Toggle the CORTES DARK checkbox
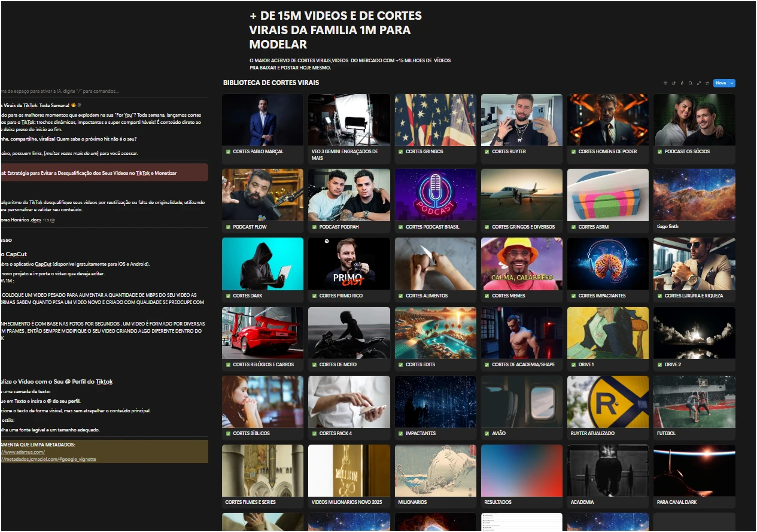Image resolution: width=757 pixels, height=532 pixels. click(x=228, y=296)
